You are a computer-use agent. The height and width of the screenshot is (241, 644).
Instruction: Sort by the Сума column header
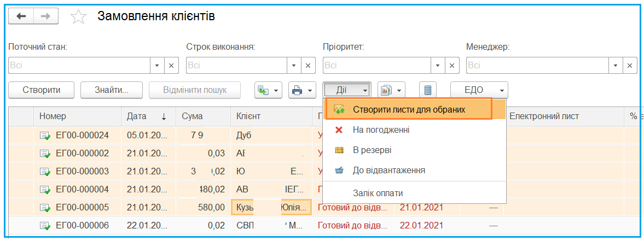coord(204,116)
